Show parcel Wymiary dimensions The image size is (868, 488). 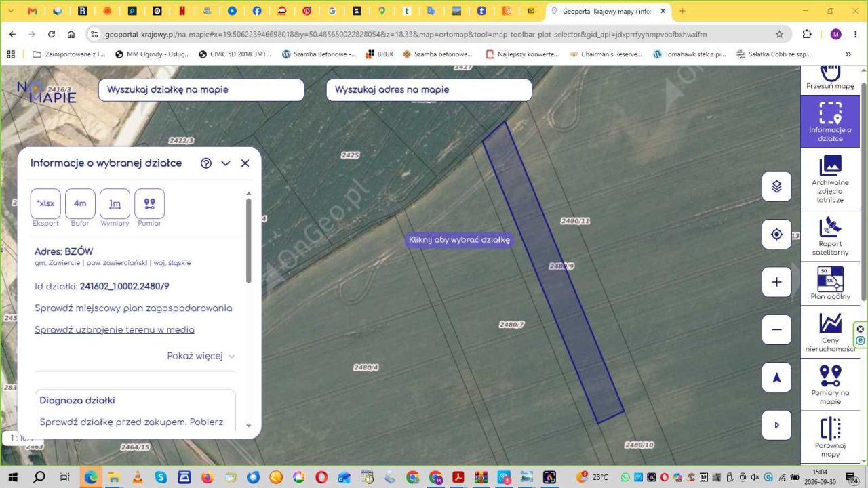[x=115, y=204]
